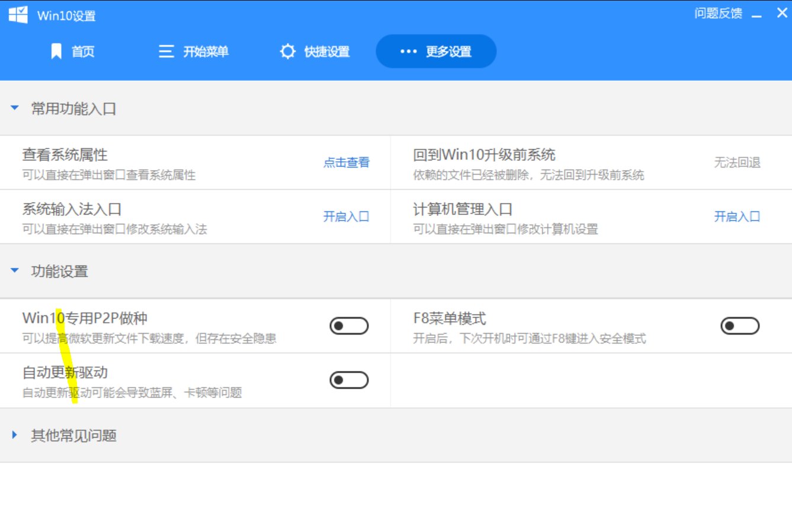Click 开启入口 for 计算机管理入口

tap(737, 216)
